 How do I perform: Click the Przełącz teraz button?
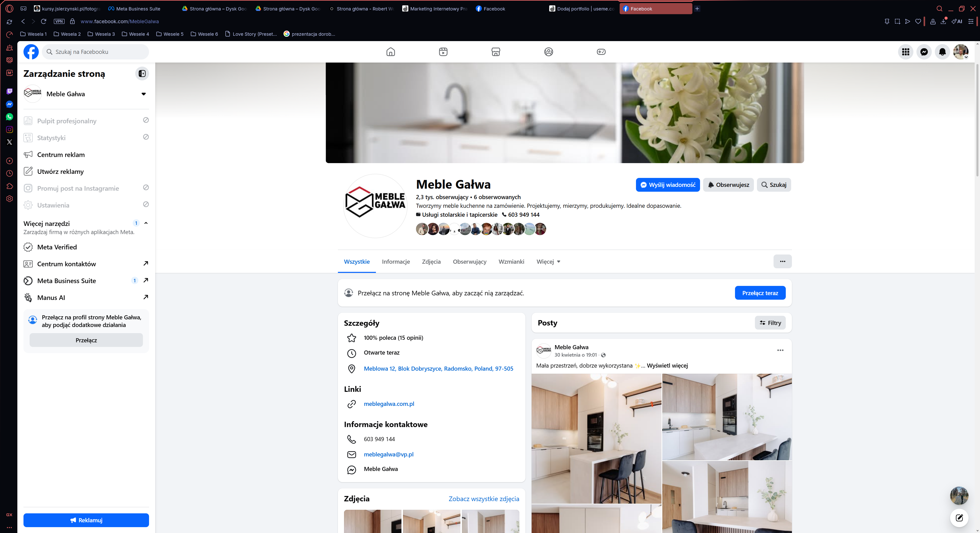(x=760, y=293)
